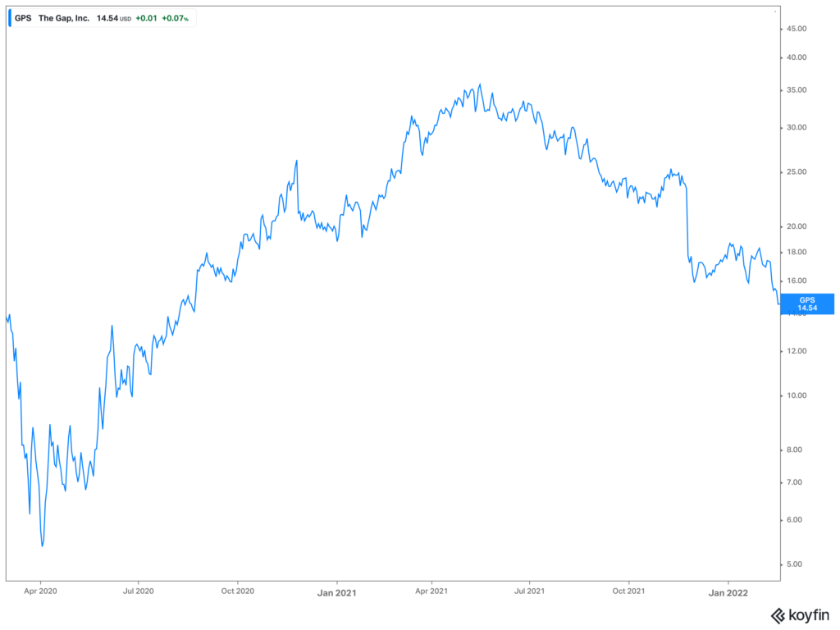This screenshot has width=840, height=630.
Task: Click the 25.00 price axis label
Action: pos(797,172)
